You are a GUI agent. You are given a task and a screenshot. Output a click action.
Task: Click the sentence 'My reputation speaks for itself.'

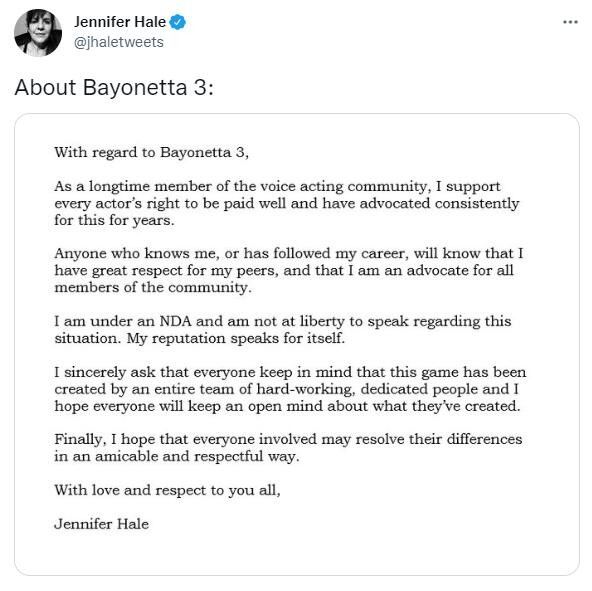pyautogui.click(x=236, y=338)
